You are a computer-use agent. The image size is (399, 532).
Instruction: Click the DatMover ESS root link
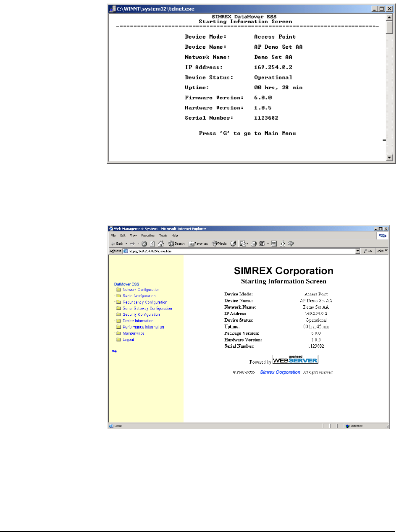point(126,284)
